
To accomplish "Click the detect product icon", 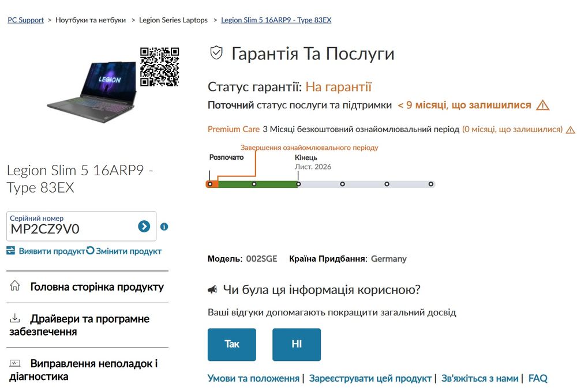I will click(x=10, y=251).
